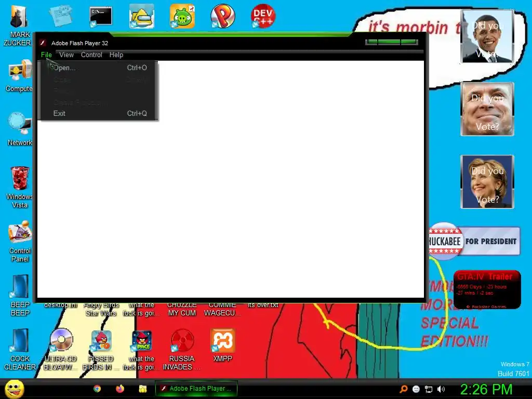
Task: Select the Angry Birds Star Wars label
Action: coord(101,309)
